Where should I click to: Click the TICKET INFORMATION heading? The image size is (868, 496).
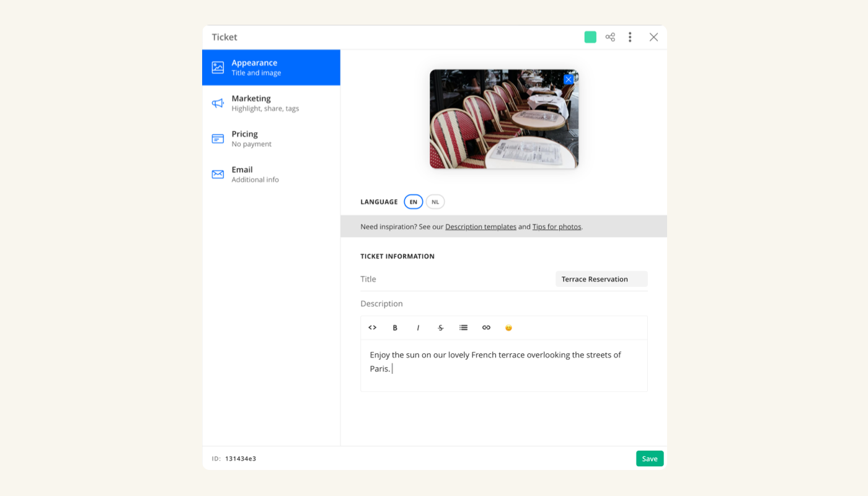point(397,256)
